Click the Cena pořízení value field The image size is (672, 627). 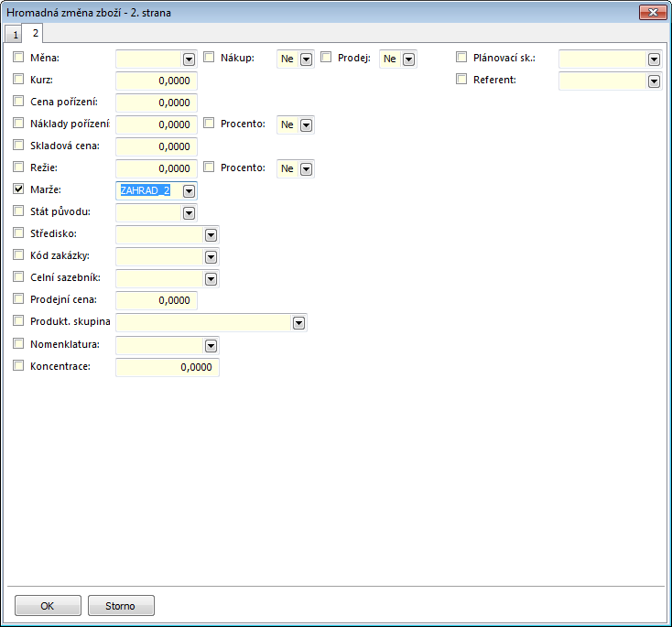tap(157, 103)
